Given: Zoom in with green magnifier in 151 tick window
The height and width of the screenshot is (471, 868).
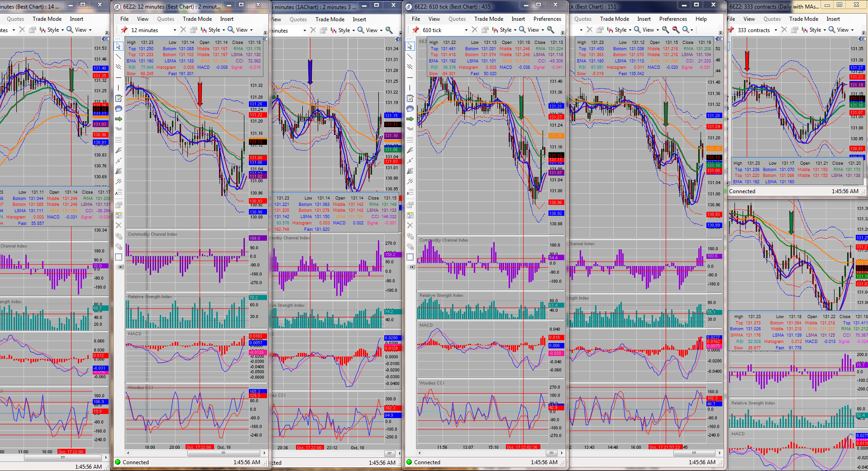Looking at the screenshot, I should pos(665,30).
